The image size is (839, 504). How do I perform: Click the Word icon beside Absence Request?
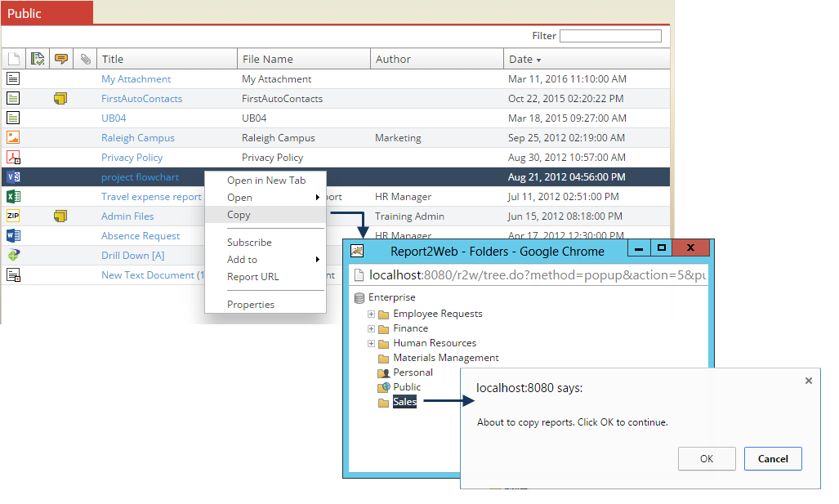[11, 235]
